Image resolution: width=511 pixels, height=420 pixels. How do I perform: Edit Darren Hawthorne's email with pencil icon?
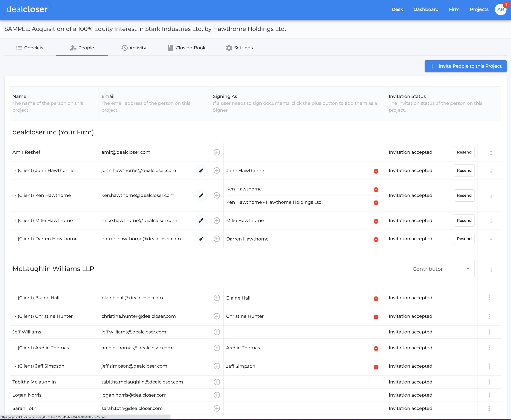(201, 239)
